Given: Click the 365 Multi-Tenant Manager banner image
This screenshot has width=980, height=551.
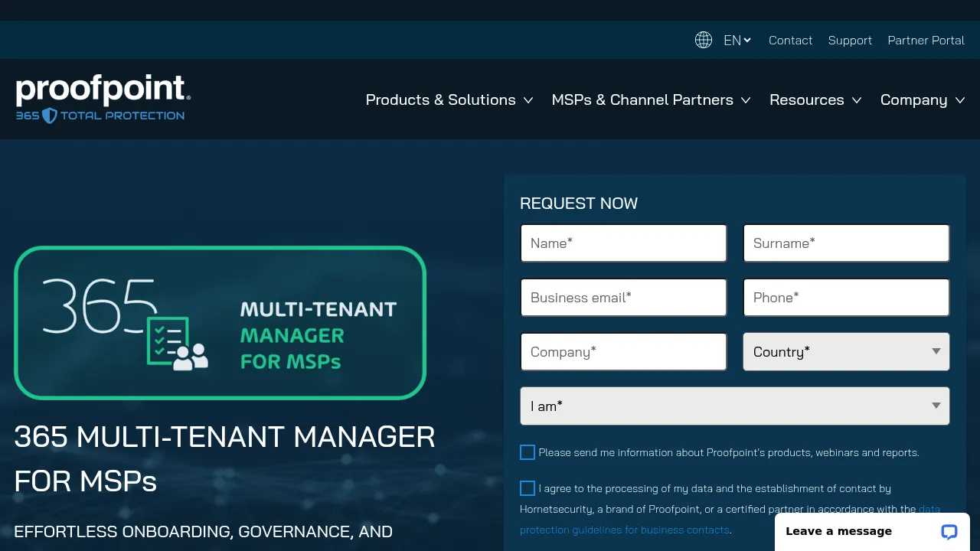Looking at the screenshot, I should click(220, 323).
